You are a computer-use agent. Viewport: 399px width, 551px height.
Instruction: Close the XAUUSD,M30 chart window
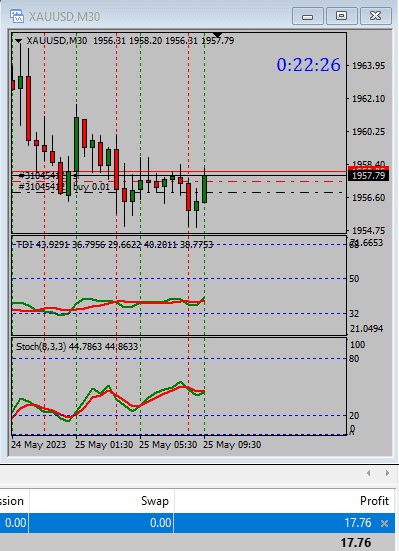(x=375, y=16)
